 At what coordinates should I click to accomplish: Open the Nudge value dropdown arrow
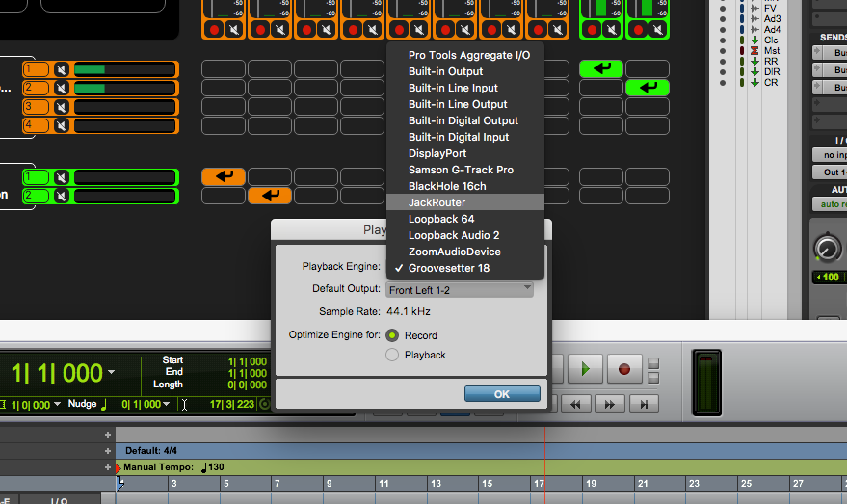[x=167, y=404]
